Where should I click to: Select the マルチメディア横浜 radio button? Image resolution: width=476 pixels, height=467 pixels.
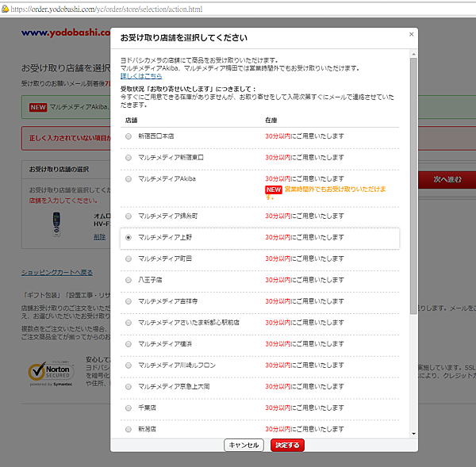click(129, 344)
